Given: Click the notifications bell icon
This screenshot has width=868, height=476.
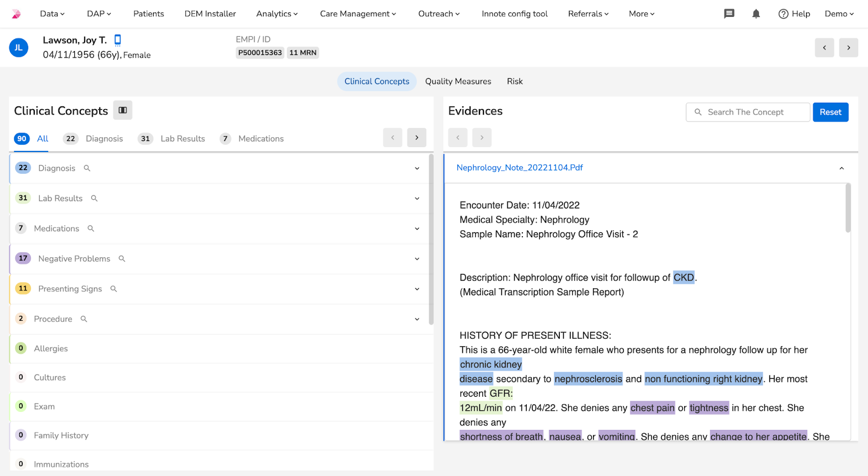Looking at the screenshot, I should click(x=756, y=14).
